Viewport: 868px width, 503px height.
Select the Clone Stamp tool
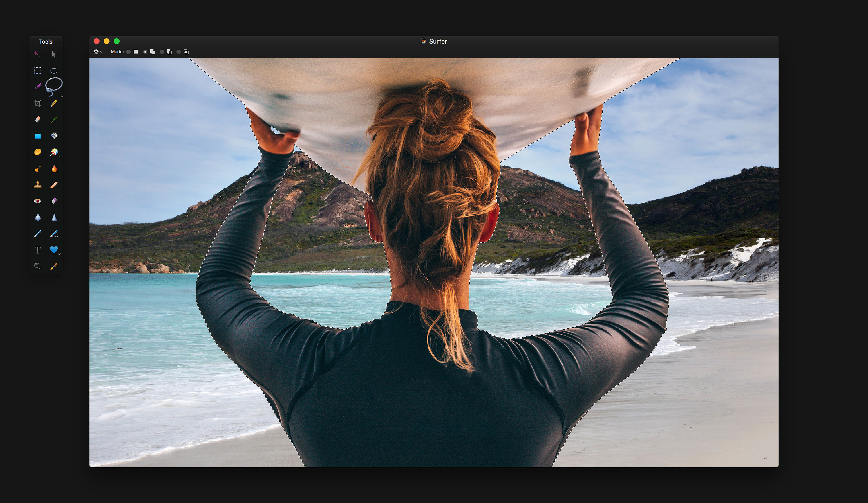pyautogui.click(x=38, y=185)
